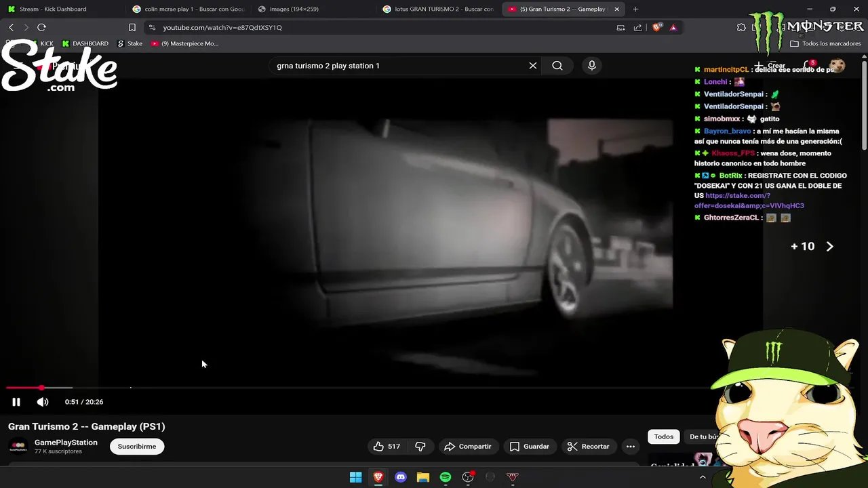
Task: Open File Explorer from the taskbar
Action: tap(423, 477)
